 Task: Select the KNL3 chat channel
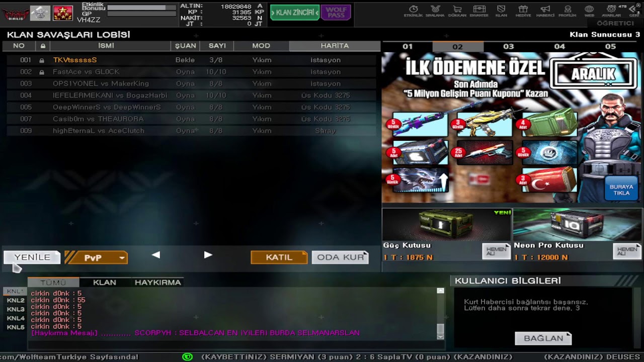[x=15, y=310]
